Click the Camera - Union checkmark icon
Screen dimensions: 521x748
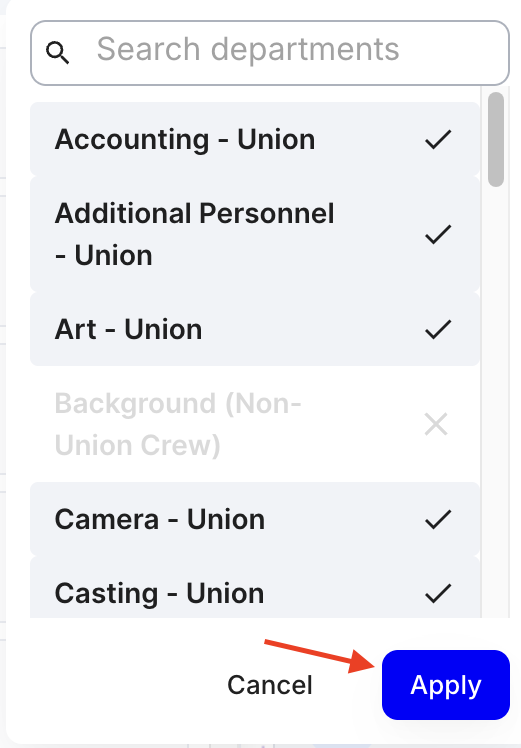point(438,519)
